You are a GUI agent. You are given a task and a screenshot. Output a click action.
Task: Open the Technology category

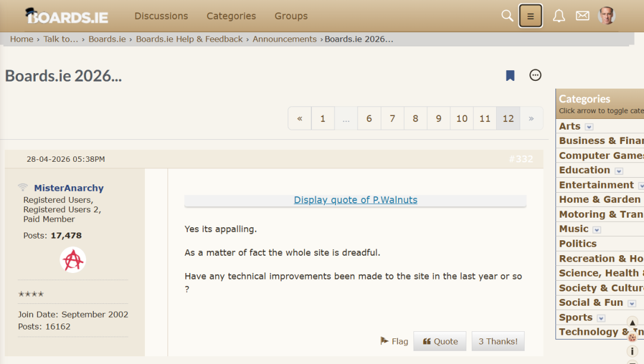[601, 332]
